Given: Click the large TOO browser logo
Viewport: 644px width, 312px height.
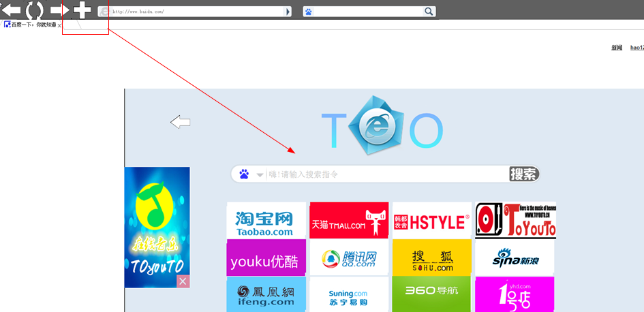Looking at the screenshot, I should point(382,124).
